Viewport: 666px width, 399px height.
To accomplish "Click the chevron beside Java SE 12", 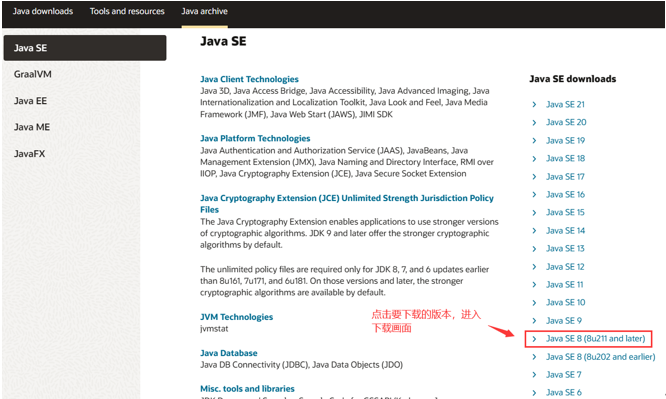I will (x=534, y=267).
